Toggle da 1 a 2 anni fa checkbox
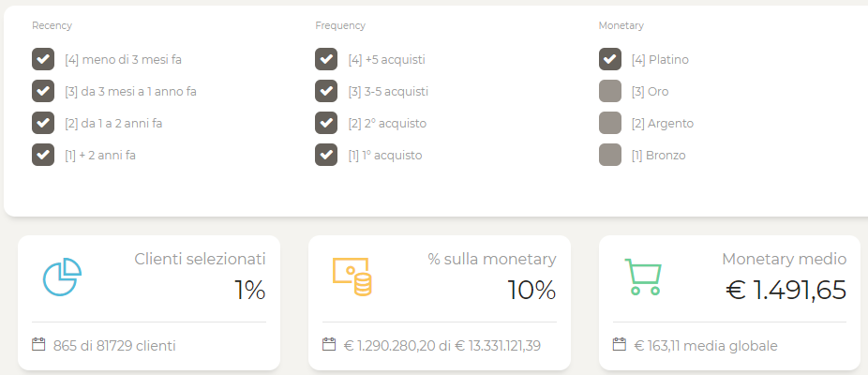 [x=43, y=123]
